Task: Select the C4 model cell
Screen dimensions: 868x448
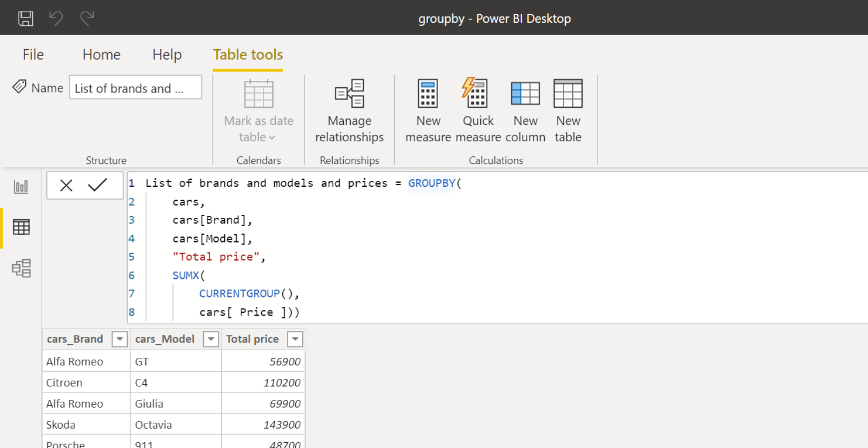Action: point(176,382)
